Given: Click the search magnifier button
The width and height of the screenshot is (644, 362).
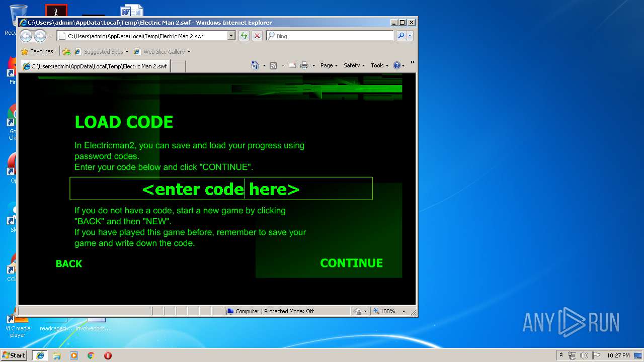Looking at the screenshot, I should (x=401, y=36).
